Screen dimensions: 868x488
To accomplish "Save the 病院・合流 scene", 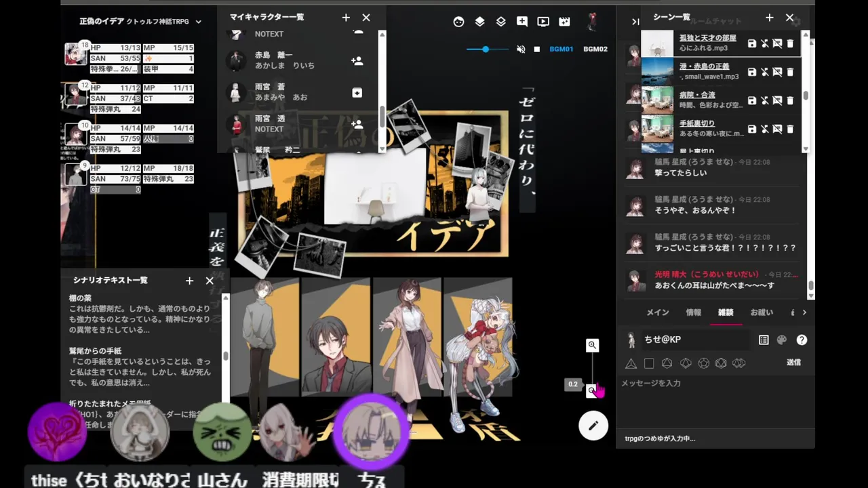I will (752, 100).
